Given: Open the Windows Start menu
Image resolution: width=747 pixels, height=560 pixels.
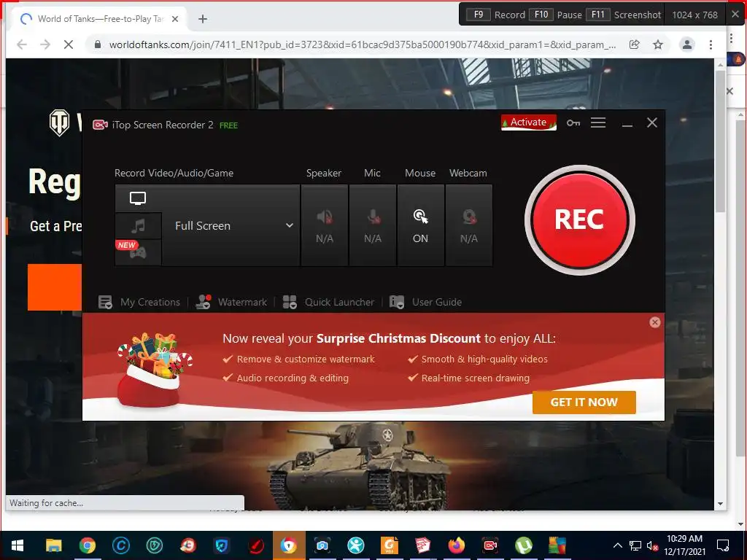Looking at the screenshot, I should 18,545.
